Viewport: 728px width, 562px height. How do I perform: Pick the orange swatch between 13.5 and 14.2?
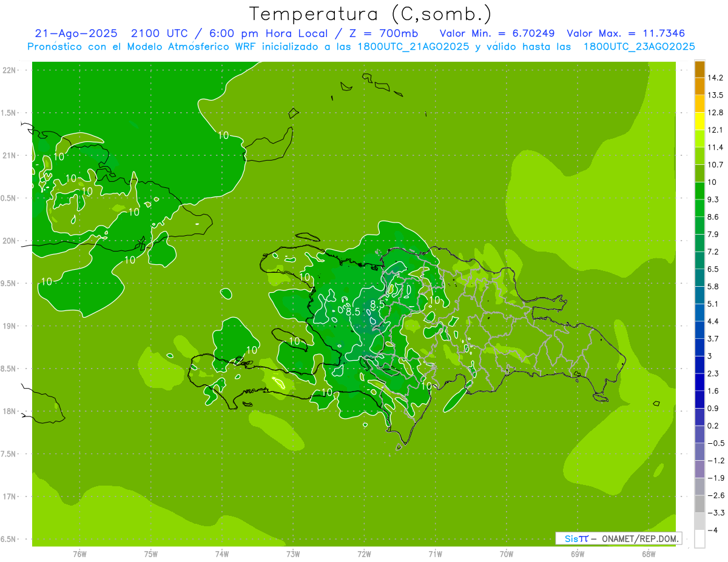(x=699, y=86)
